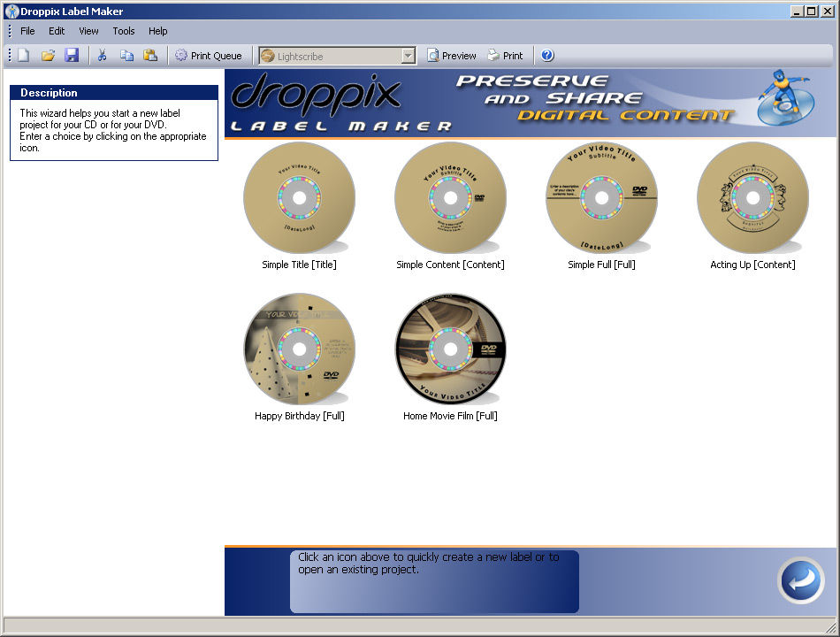Click the Preview toolbar button

click(x=452, y=56)
